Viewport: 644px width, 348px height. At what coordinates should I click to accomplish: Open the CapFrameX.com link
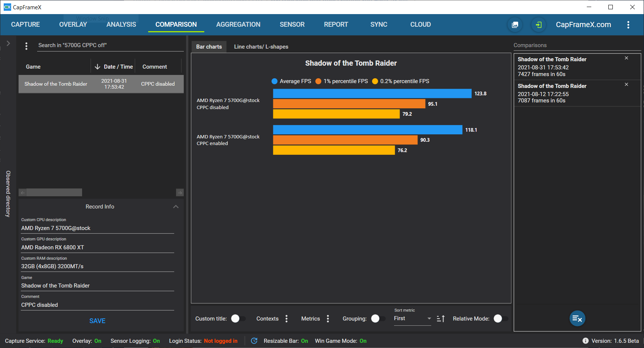(583, 24)
